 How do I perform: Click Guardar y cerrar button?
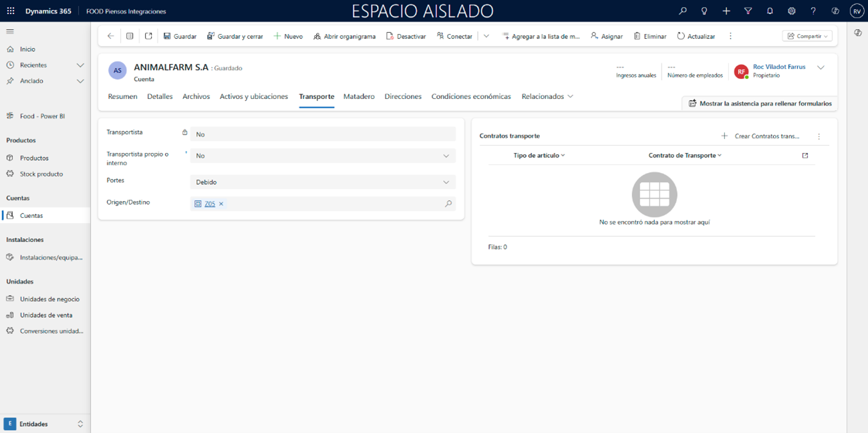click(235, 36)
